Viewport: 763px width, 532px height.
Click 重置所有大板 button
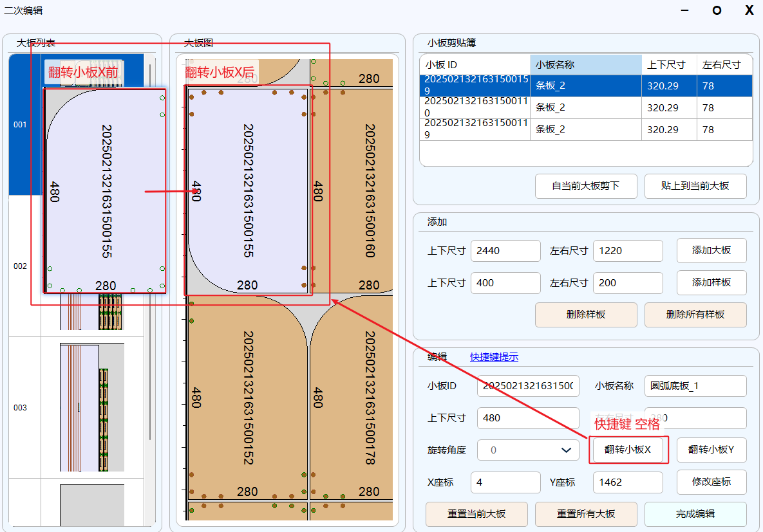586,514
